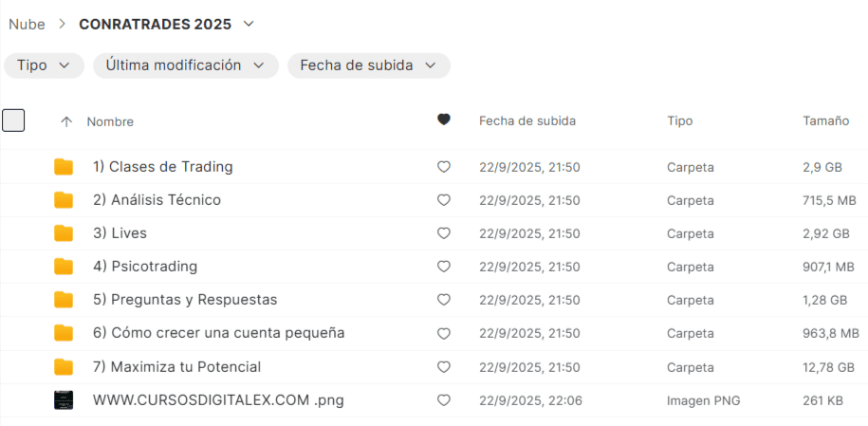
Task: Open the Preguntas y Respuestas folder name
Action: click(x=185, y=300)
